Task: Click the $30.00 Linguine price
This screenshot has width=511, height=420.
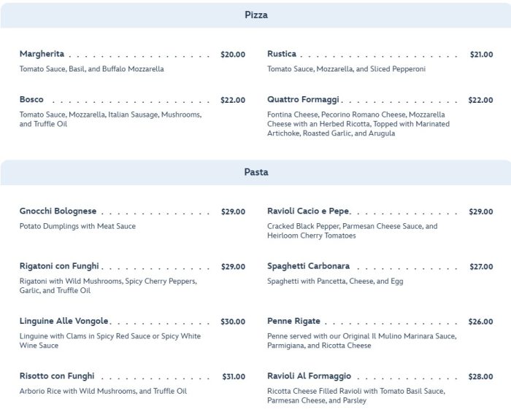Action: tap(233, 322)
